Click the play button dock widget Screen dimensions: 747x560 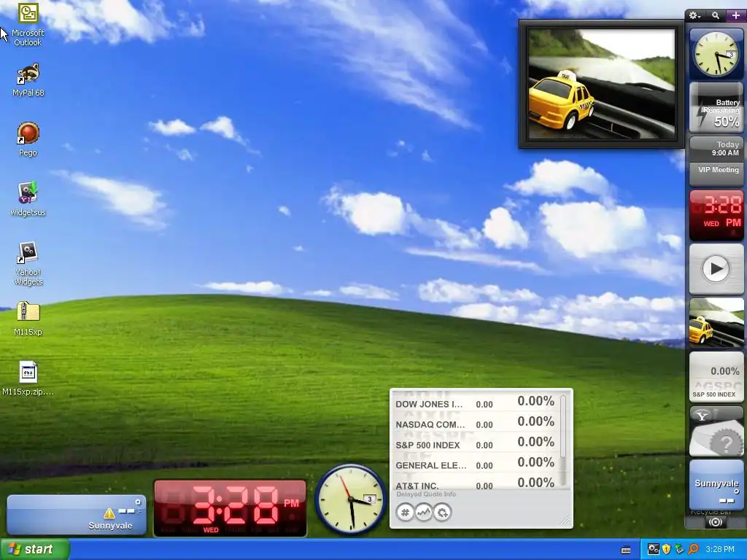716,268
